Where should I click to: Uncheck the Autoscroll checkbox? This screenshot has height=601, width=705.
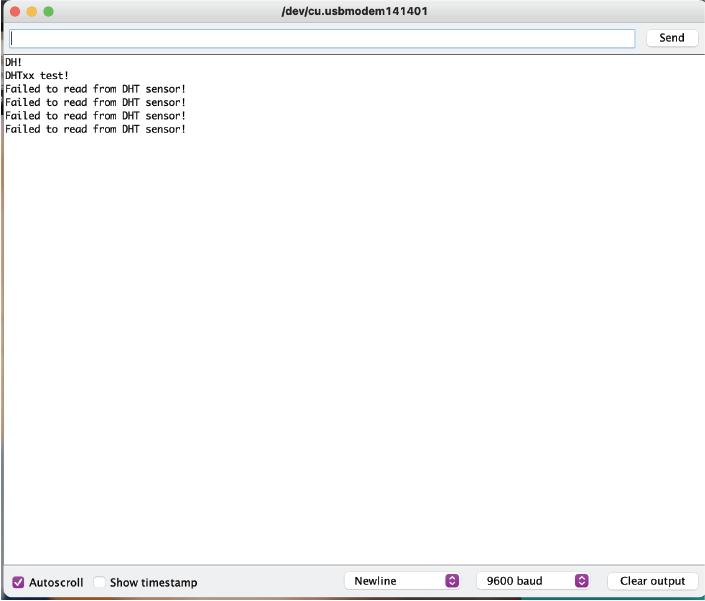18,582
